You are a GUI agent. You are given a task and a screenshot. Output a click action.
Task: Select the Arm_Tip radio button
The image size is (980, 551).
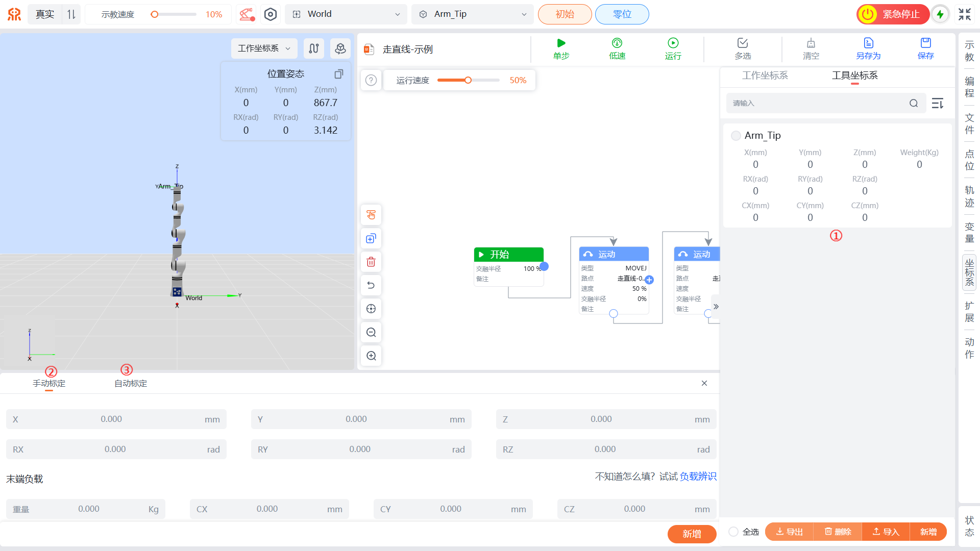click(736, 136)
